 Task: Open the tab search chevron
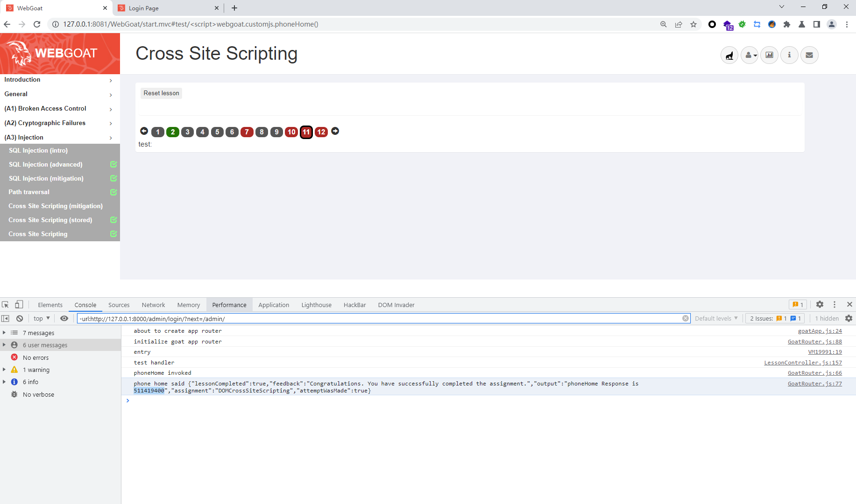[x=782, y=7]
